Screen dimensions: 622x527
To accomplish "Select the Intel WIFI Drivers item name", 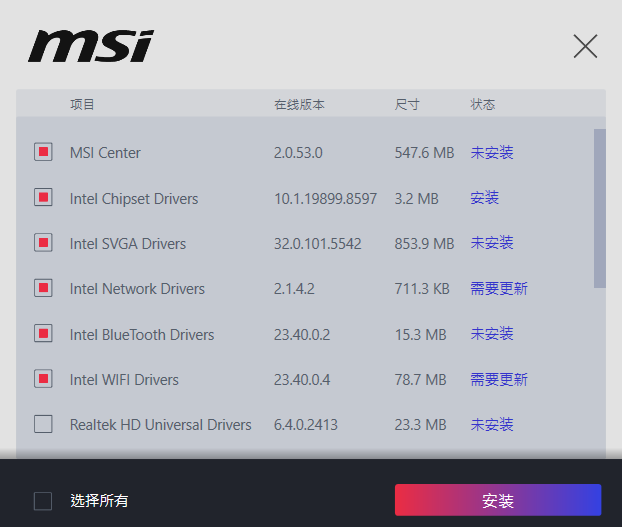I will pyautogui.click(x=124, y=379).
